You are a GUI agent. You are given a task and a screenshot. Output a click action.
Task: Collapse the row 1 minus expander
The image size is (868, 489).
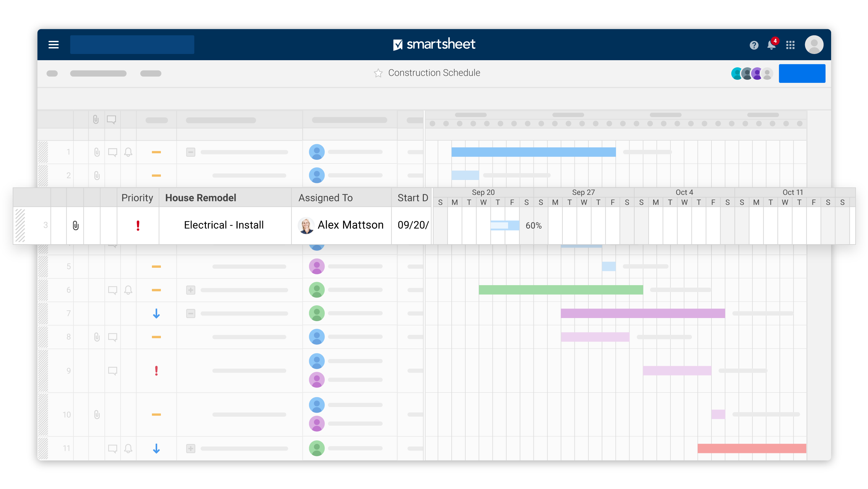click(191, 152)
